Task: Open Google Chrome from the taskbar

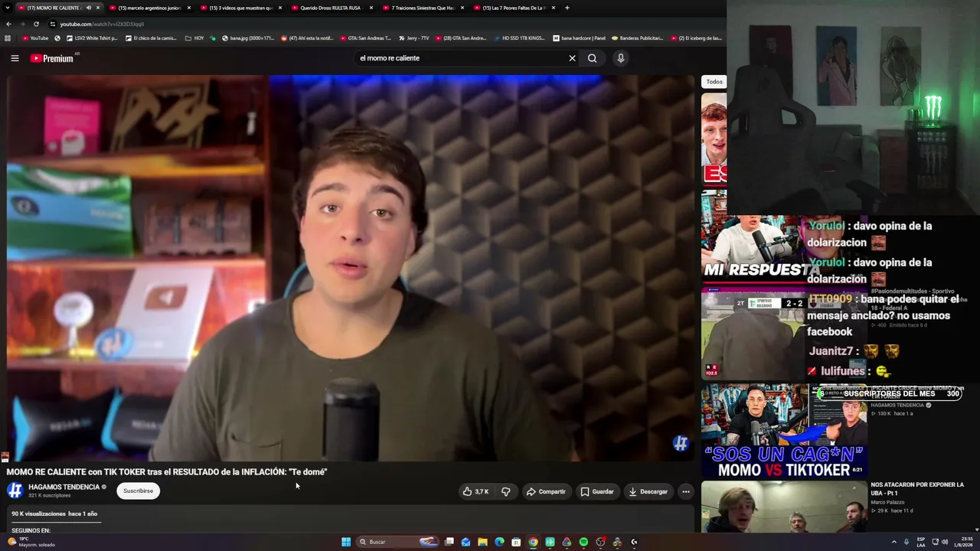Action: (533, 542)
